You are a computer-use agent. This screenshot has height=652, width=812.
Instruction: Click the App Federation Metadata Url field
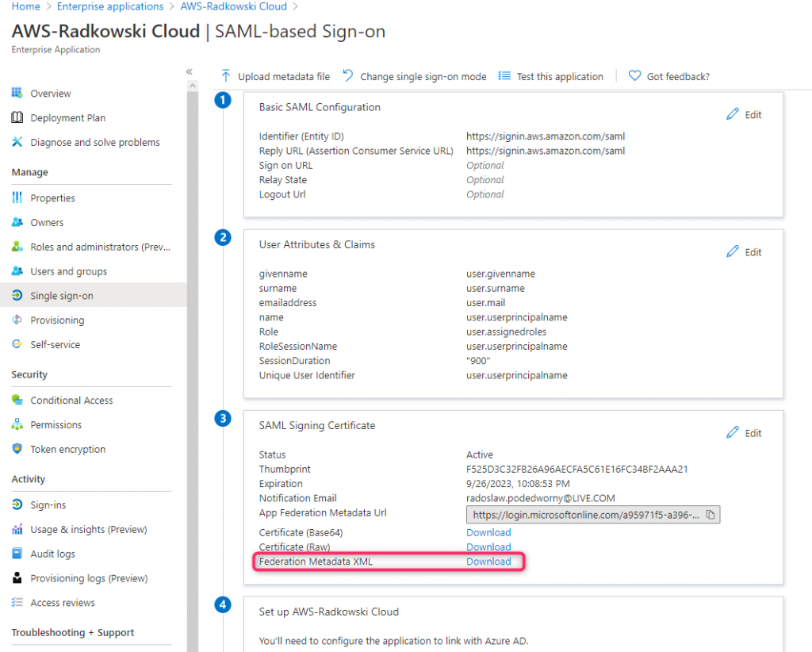593,515
